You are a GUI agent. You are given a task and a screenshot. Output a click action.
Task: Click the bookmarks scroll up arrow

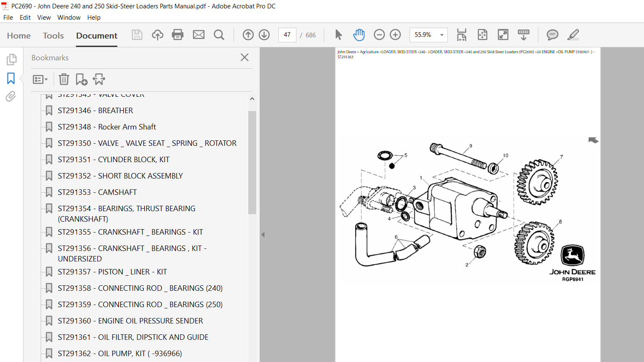click(x=252, y=99)
